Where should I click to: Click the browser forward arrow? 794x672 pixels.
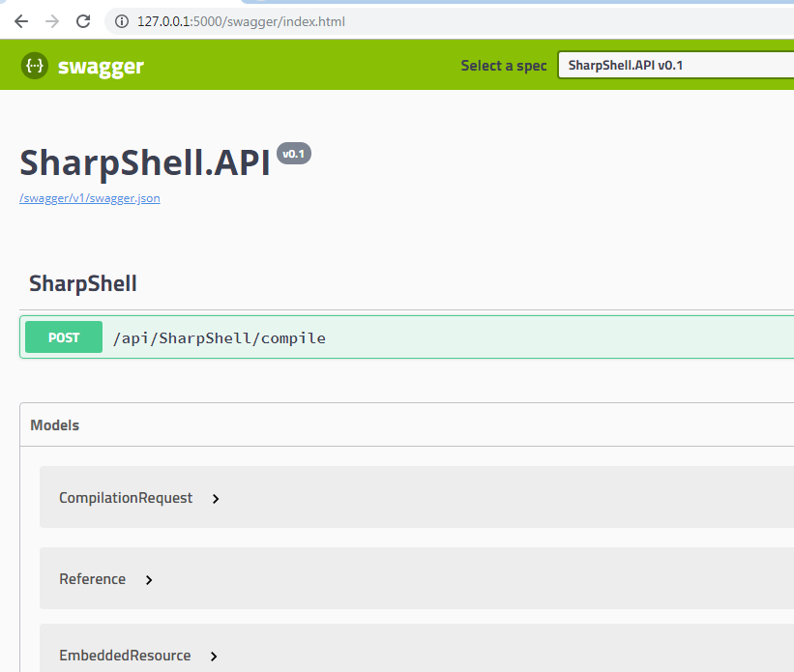(52, 21)
